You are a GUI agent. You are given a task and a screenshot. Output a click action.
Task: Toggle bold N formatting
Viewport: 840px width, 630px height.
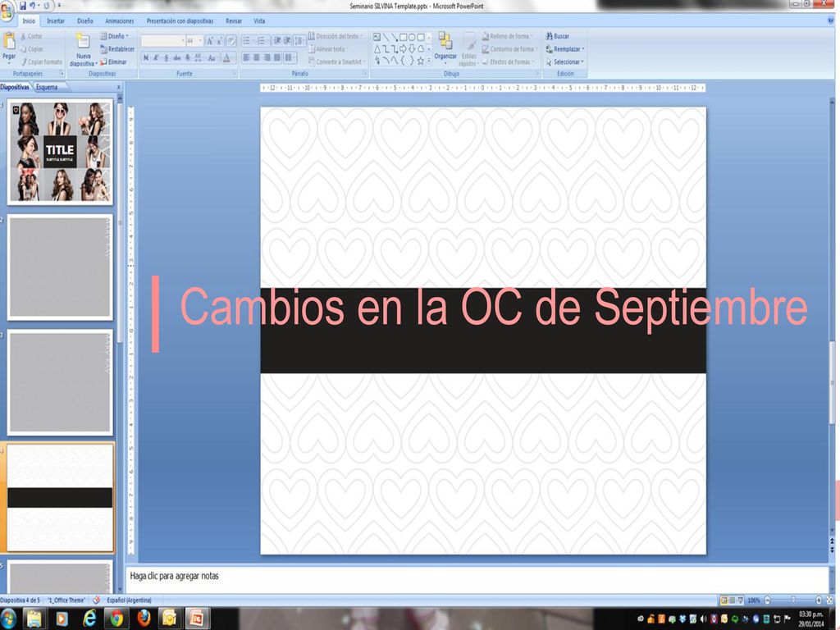pyautogui.click(x=146, y=58)
